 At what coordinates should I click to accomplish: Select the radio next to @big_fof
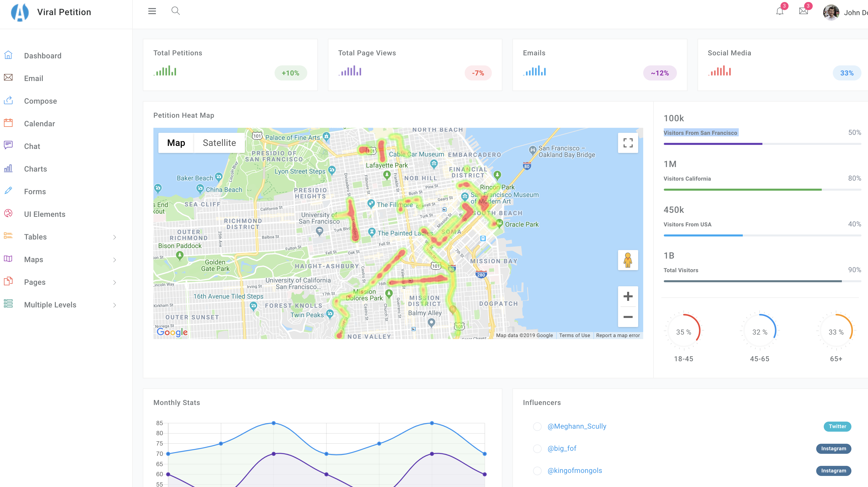tap(537, 449)
